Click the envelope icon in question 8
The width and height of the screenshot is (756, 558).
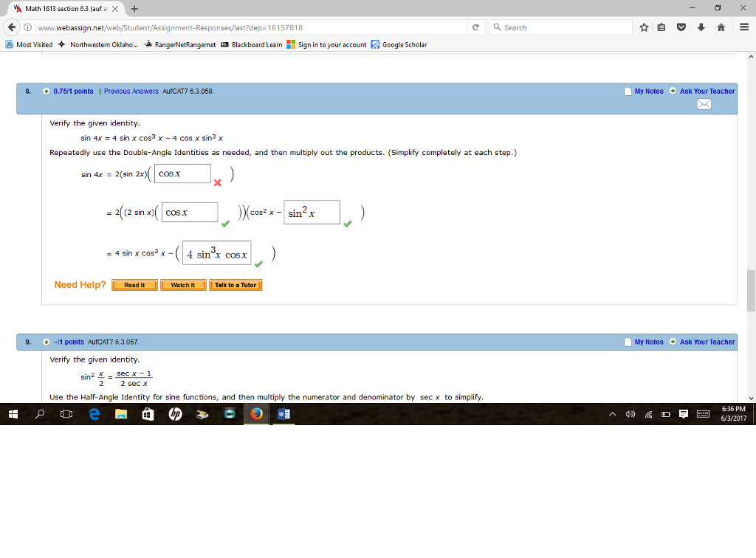704,104
